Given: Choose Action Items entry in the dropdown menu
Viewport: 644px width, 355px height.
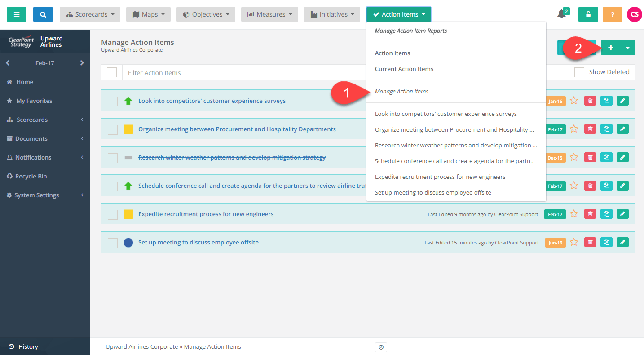Looking at the screenshot, I should coord(393,53).
